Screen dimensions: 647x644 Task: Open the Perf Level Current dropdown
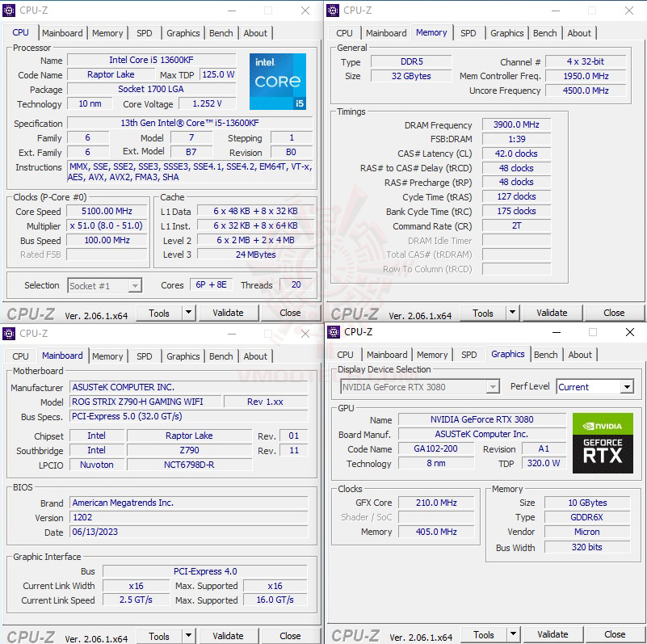[627, 387]
